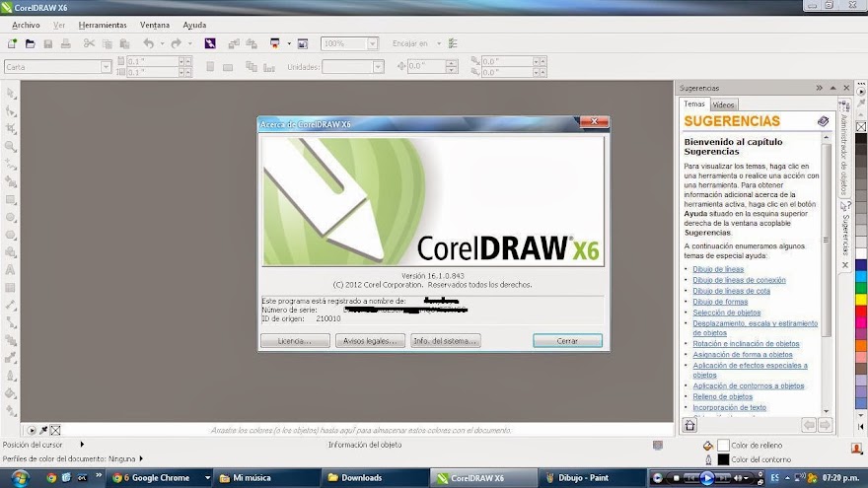Viewport: 868px width, 488px height.
Task: Open the Windows Start button
Action: pyautogui.click(x=21, y=478)
